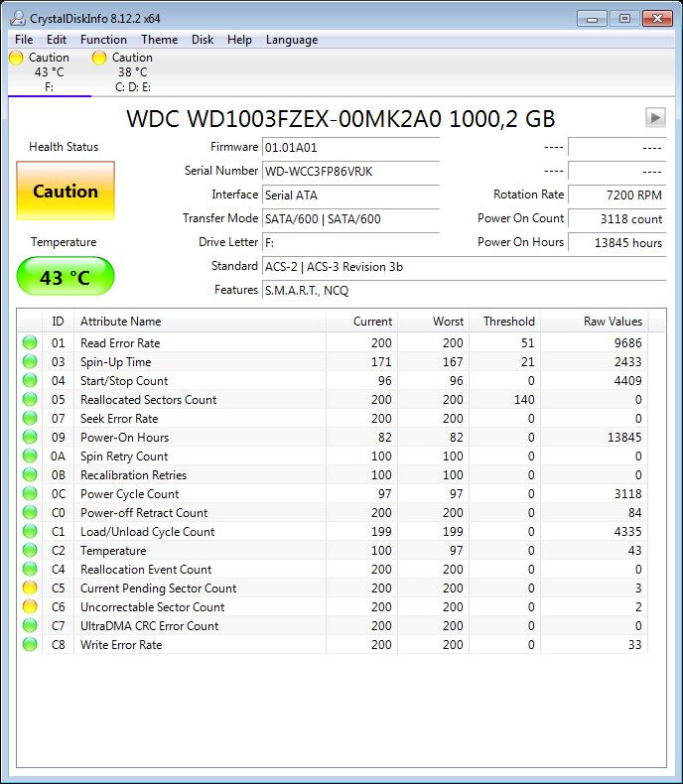Screen dimensions: 683x784
Task: Click the yellow status icon for Uncorrectable Sector Count
Action: point(30,607)
